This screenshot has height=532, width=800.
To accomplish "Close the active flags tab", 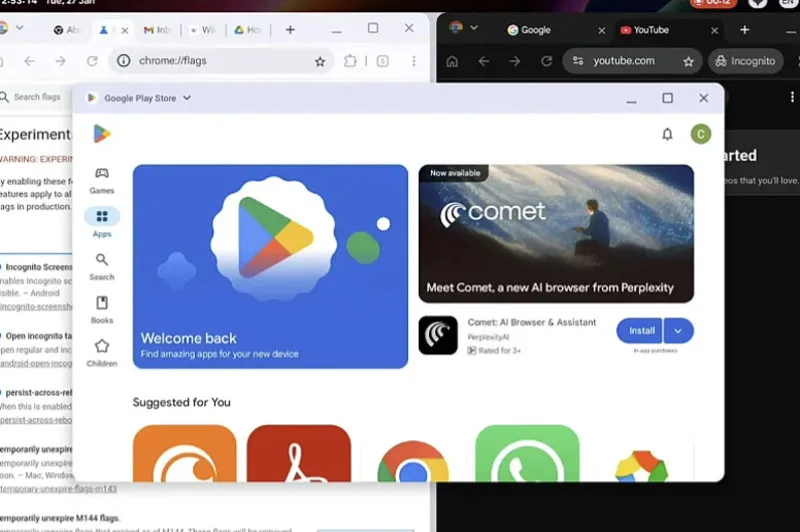I will point(124,31).
